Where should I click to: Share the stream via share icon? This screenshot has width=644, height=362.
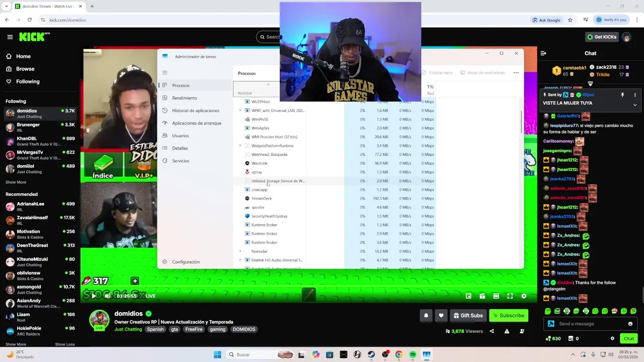(492, 331)
